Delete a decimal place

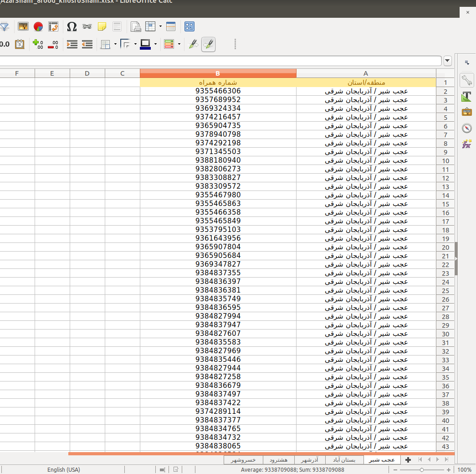pyautogui.click(x=53, y=44)
